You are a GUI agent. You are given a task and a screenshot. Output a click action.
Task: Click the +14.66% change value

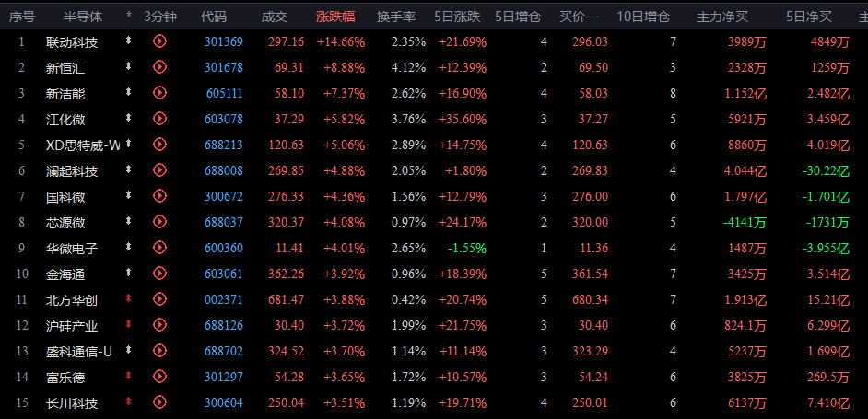[x=340, y=42]
